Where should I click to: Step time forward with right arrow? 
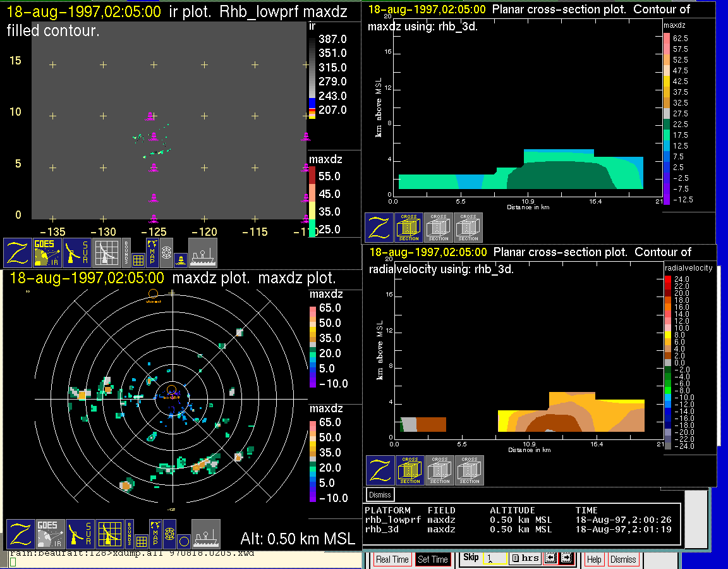[x=566, y=559]
